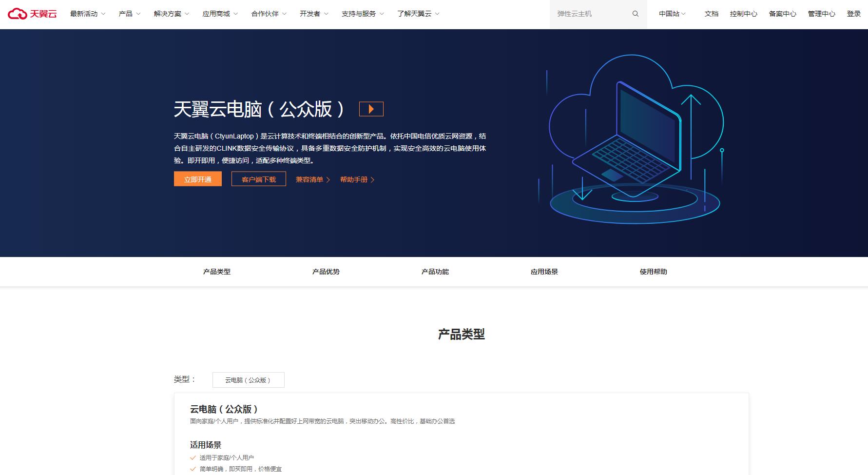868x475 pixels.
Task: Click the 天翼云电脑（公众版）banner title
Action: tap(260, 109)
